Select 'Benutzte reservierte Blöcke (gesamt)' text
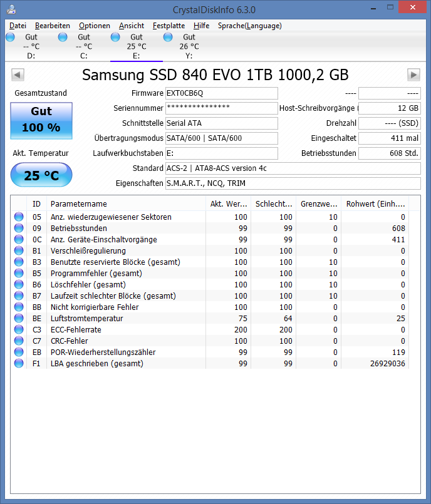Viewport: 431px width, 504px height. tap(115, 262)
